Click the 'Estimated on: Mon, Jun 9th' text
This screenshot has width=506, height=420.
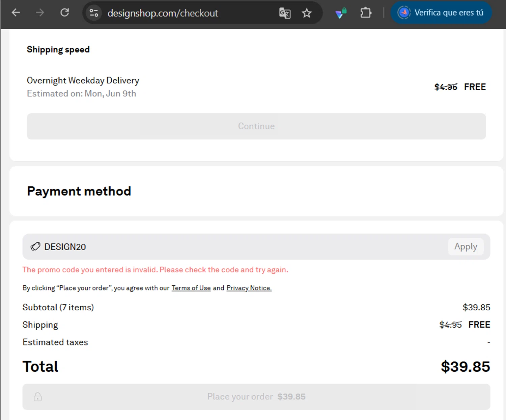82,93
